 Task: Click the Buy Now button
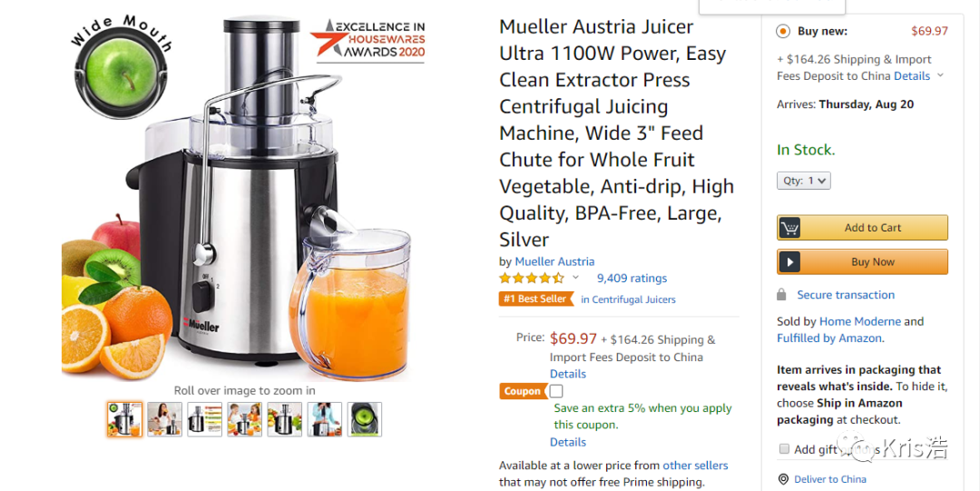[x=863, y=262]
